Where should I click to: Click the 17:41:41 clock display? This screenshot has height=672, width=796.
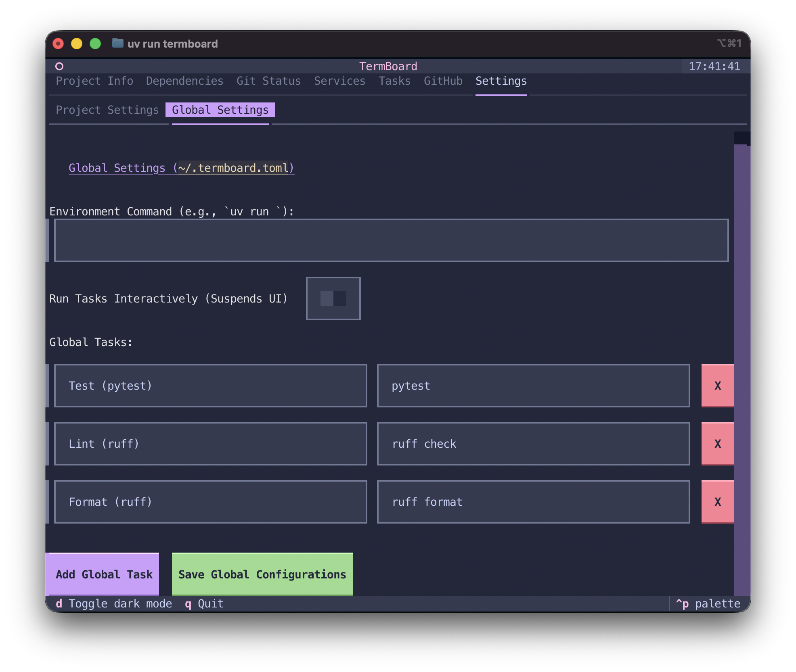point(714,66)
